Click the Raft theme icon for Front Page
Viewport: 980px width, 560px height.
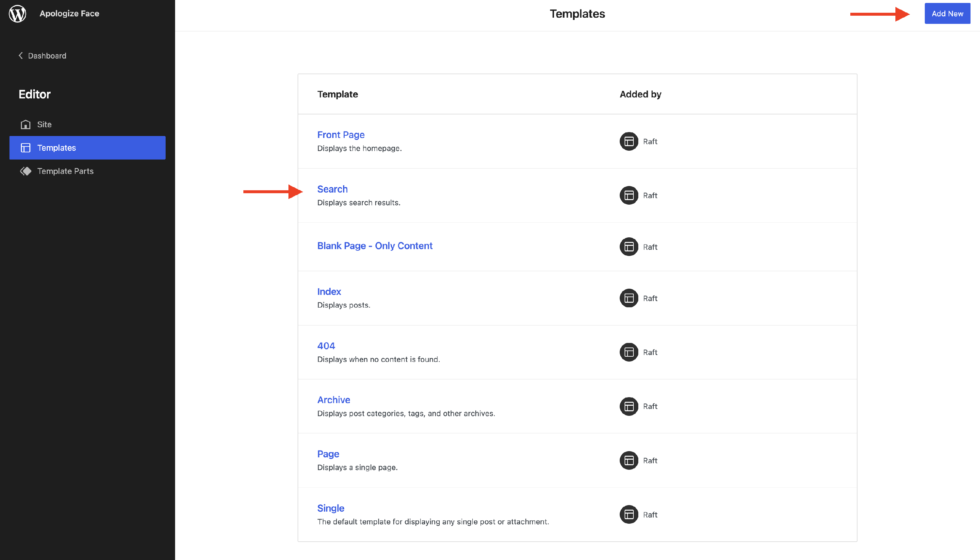pos(629,142)
